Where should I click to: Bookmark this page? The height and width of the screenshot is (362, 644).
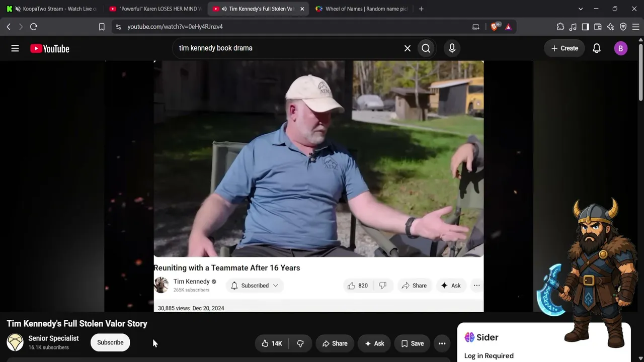pyautogui.click(x=102, y=27)
